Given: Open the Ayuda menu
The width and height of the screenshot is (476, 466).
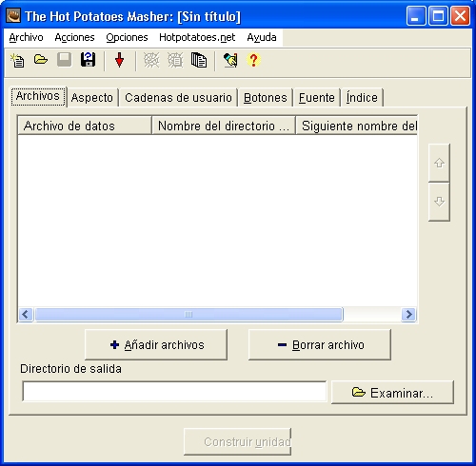Looking at the screenshot, I should 262,37.
